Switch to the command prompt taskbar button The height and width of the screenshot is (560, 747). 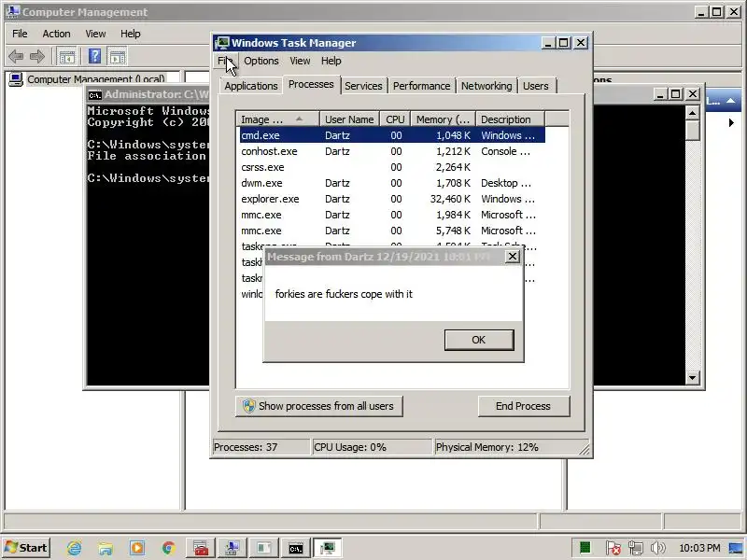(x=295, y=548)
